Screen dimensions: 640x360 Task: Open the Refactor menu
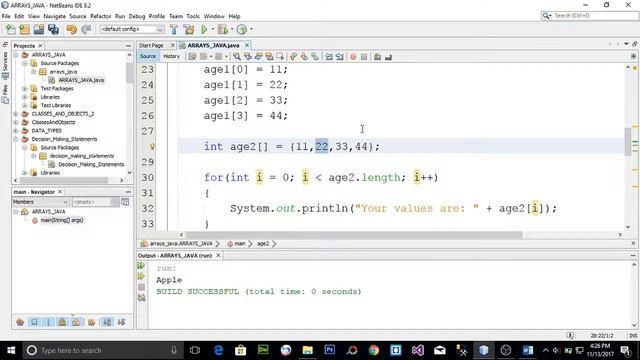pyautogui.click(x=100, y=16)
